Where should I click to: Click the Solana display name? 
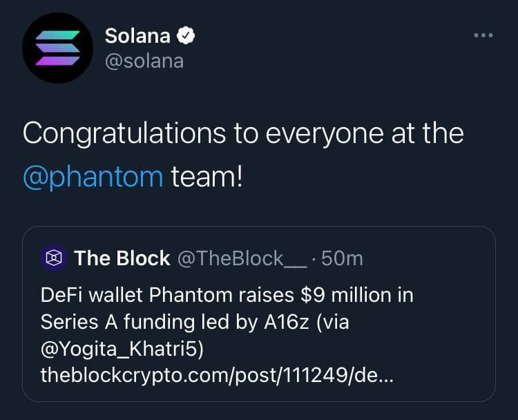[137, 36]
